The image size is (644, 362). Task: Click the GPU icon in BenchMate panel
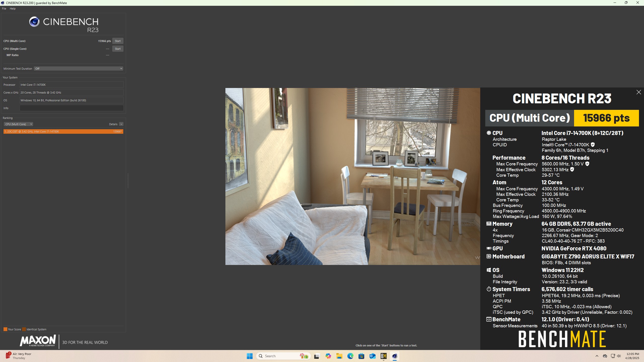pyautogui.click(x=489, y=248)
